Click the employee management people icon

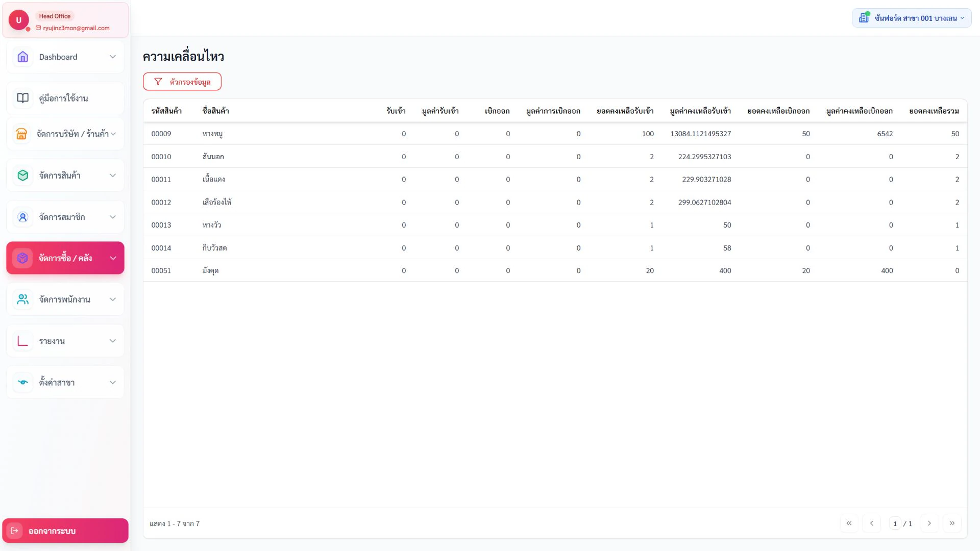coord(23,299)
